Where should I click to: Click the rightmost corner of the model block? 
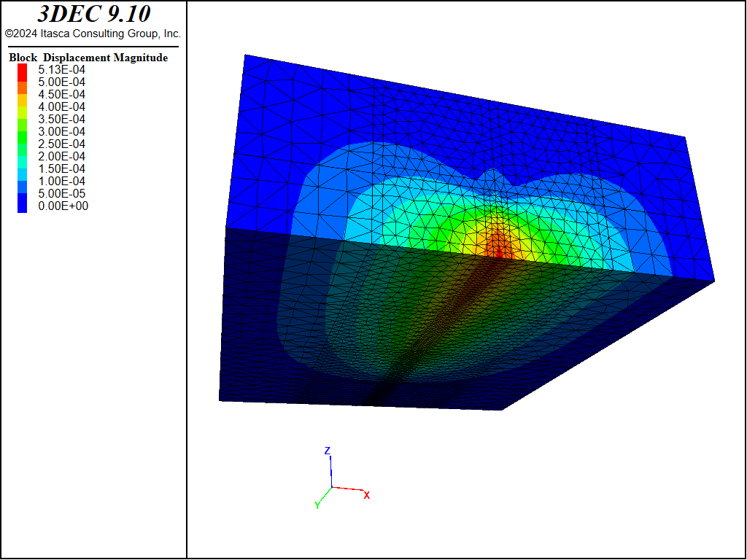[713, 280]
